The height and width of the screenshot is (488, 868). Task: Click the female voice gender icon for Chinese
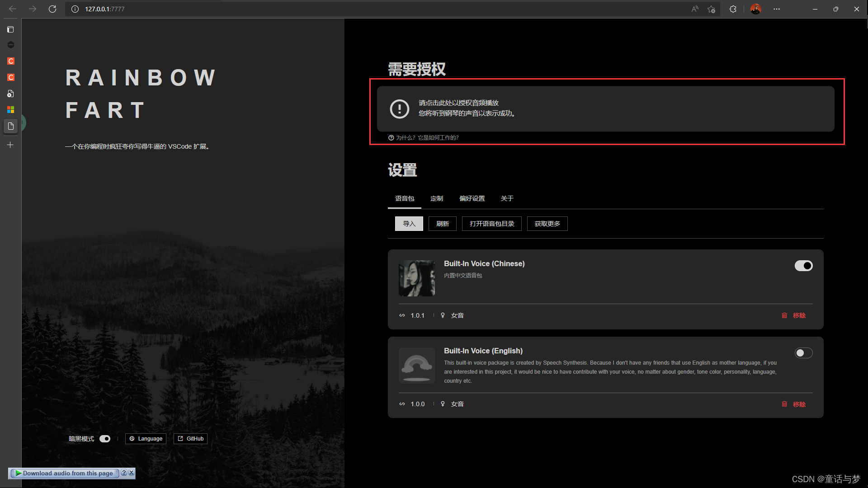click(442, 315)
